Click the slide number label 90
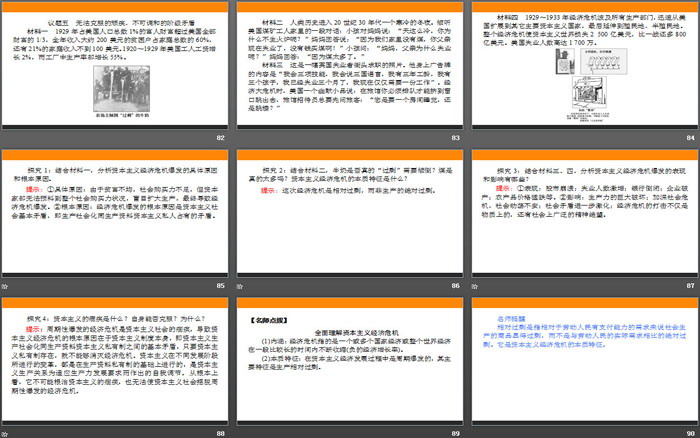This screenshot has width=700, height=438. click(x=691, y=433)
